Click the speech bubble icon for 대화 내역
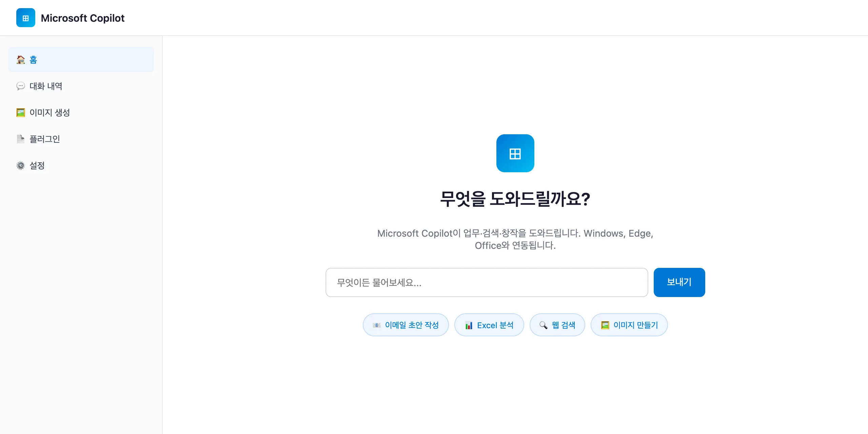 pos(21,86)
